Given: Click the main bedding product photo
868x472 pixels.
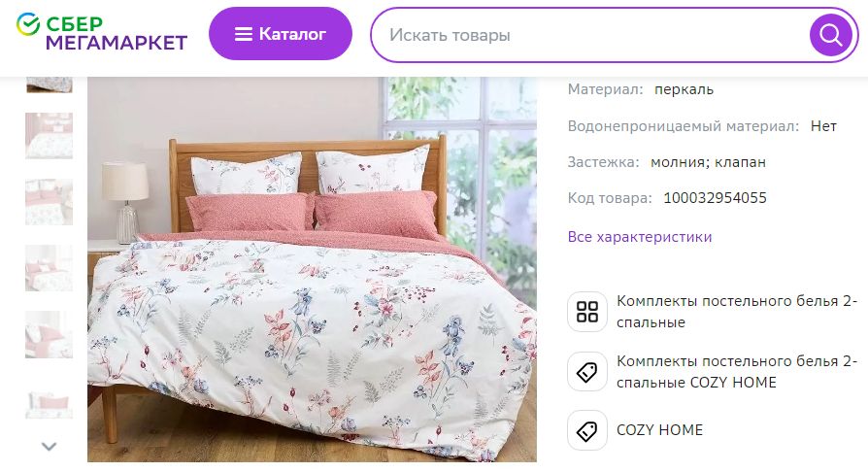Looking at the screenshot, I should pos(312,269).
